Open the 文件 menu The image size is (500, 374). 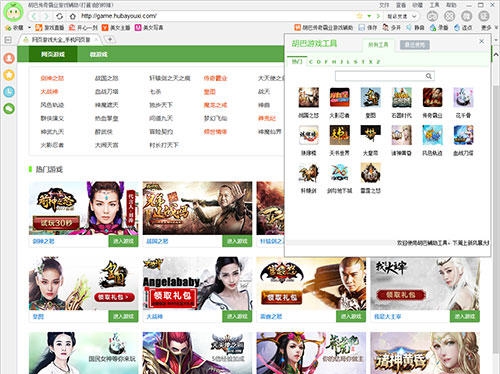(384, 5)
